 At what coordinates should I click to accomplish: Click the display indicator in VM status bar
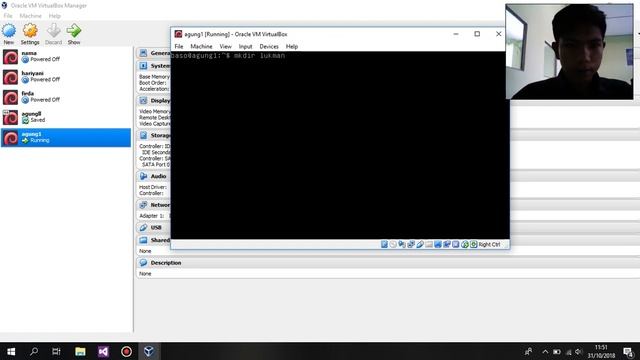tap(438, 244)
